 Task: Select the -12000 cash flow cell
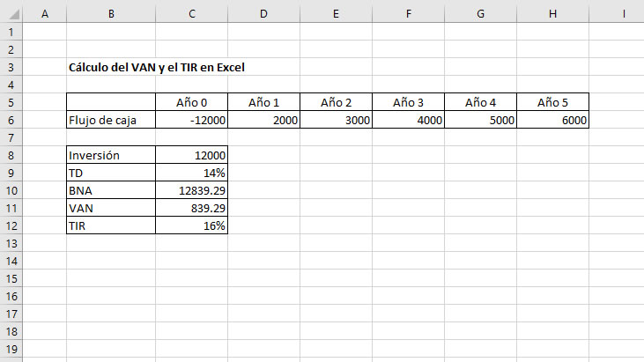point(191,120)
